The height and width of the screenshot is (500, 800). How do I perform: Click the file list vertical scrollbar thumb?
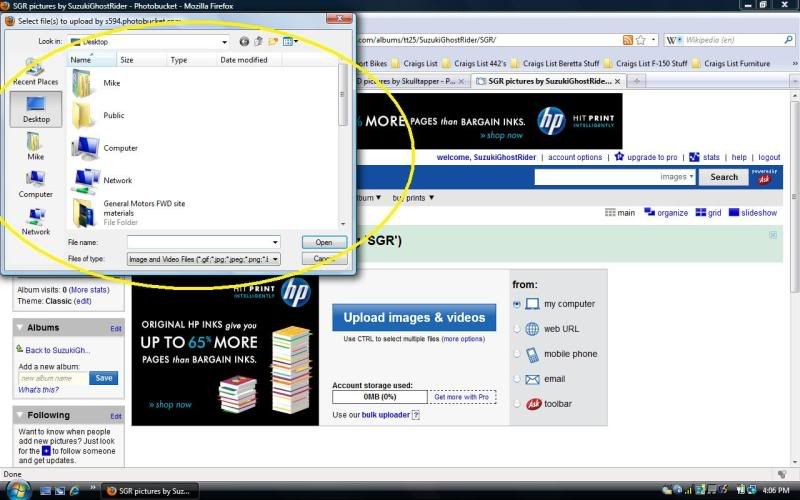coord(342,94)
